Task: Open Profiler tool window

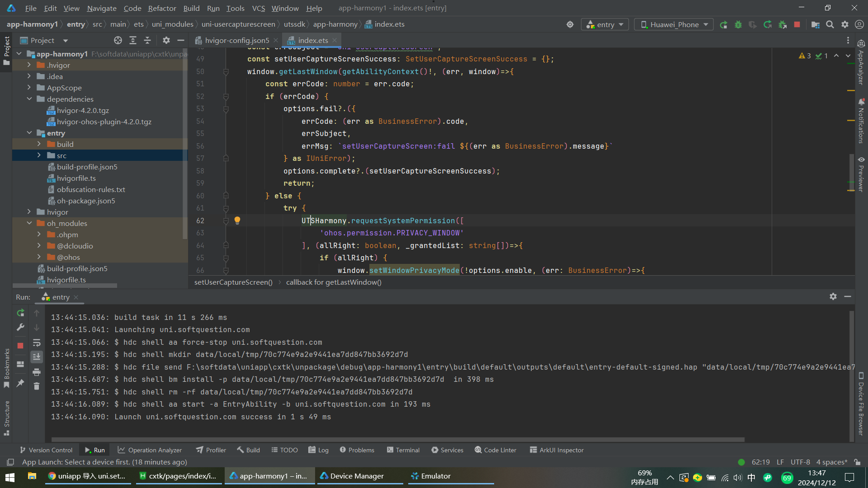Action: click(x=211, y=450)
